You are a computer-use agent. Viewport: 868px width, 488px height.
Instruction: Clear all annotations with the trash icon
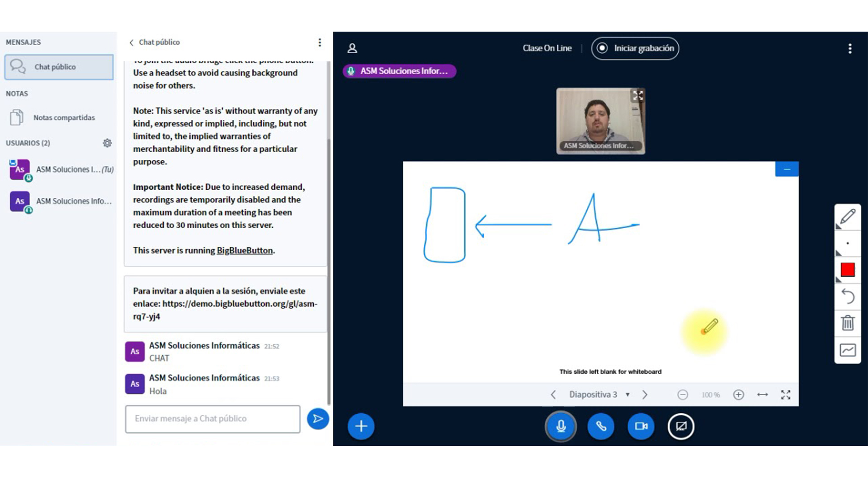coord(847,323)
